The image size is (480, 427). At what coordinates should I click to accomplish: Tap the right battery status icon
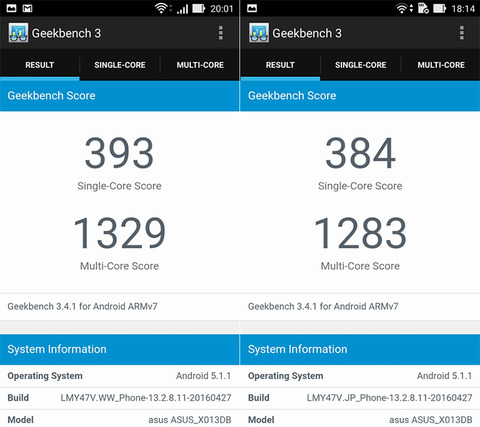pyautogui.click(x=440, y=8)
